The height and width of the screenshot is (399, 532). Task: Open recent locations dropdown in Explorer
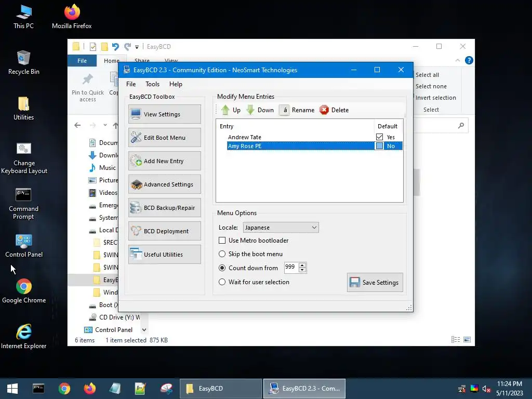[x=105, y=125]
